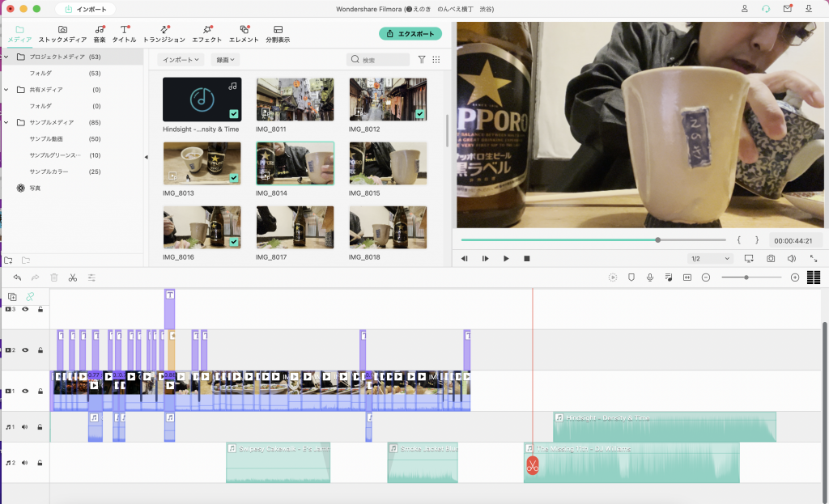Open the audio mixer icon

coord(668,277)
